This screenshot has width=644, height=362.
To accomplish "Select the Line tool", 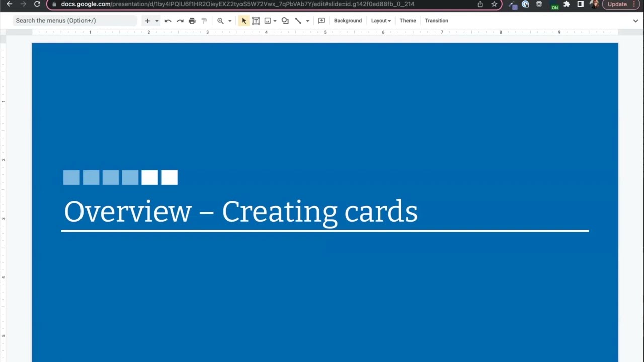I will (298, 21).
